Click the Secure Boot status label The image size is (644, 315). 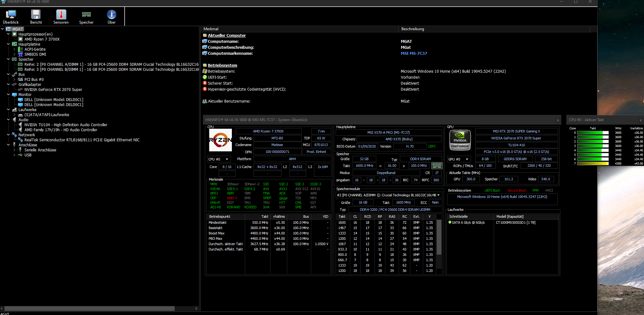click(517, 190)
